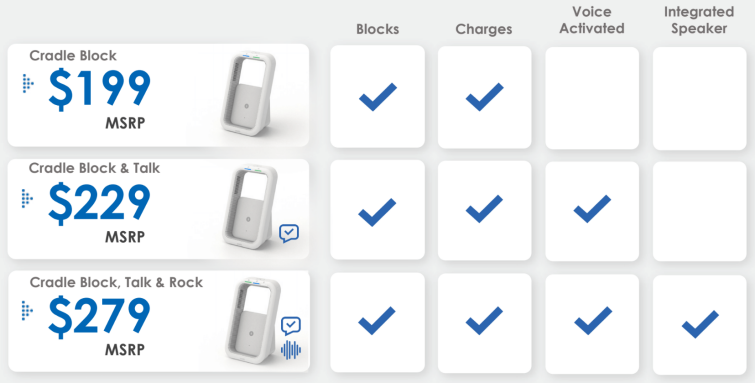Viewport: 755px width, 383px height.
Task: Click the Blocks column header
Action: click(378, 29)
